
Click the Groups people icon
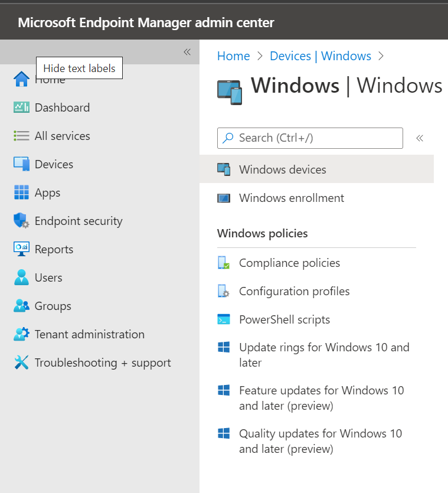pos(21,306)
